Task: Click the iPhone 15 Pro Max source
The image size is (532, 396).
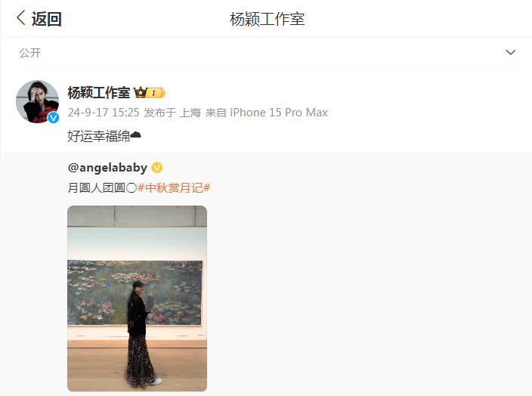Action: 279,113
